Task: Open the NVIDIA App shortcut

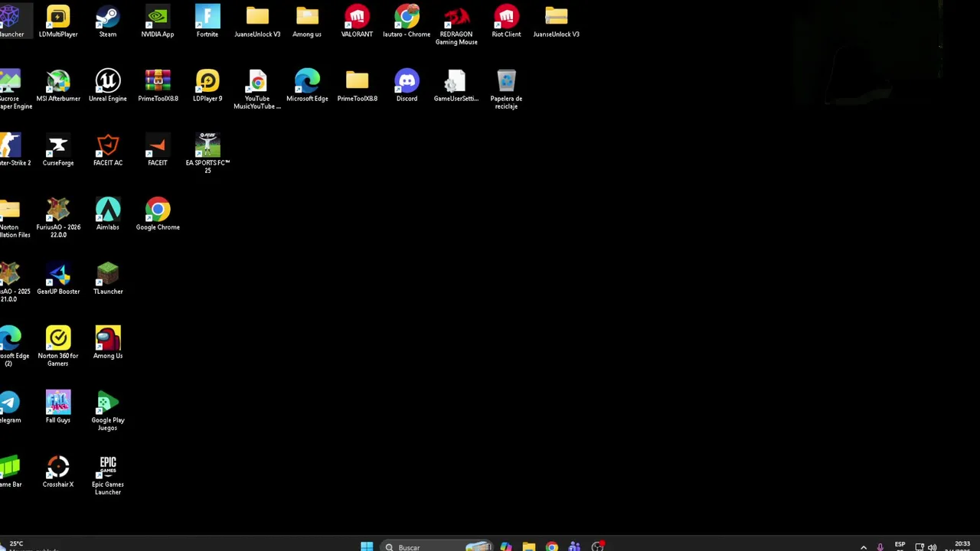Action: (158, 21)
